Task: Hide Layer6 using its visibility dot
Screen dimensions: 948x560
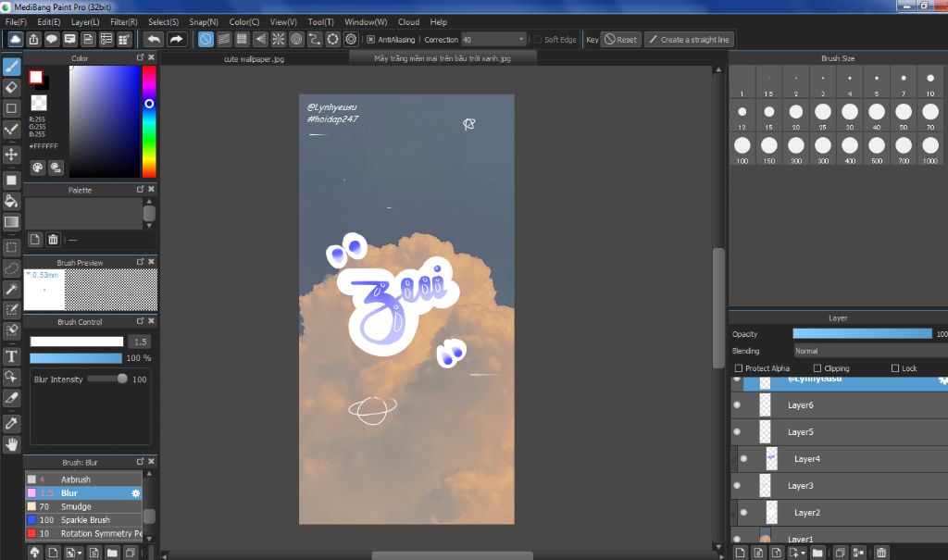Action: pyautogui.click(x=737, y=405)
